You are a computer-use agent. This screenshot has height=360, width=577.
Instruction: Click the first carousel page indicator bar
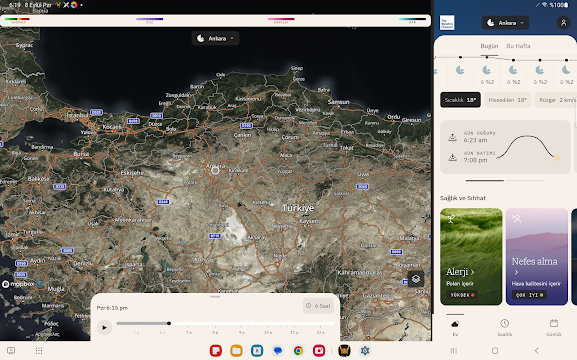click(485, 181)
